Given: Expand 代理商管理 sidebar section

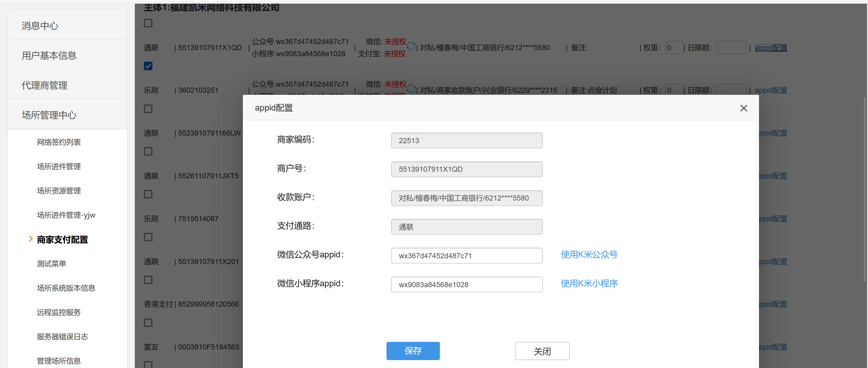Looking at the screenshot, I should [67, 85].
